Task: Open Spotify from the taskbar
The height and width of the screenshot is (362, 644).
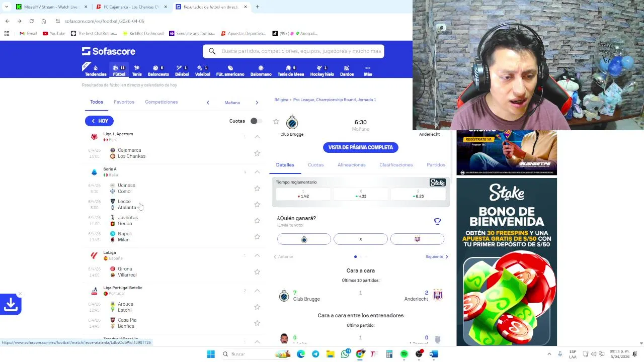Action: tap(404, 354)
